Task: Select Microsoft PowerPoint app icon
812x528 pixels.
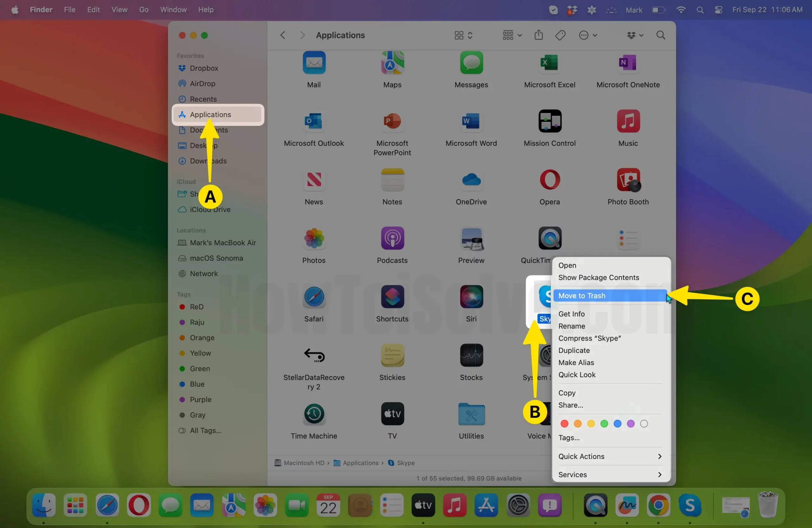Action: [x=392, y=121]
